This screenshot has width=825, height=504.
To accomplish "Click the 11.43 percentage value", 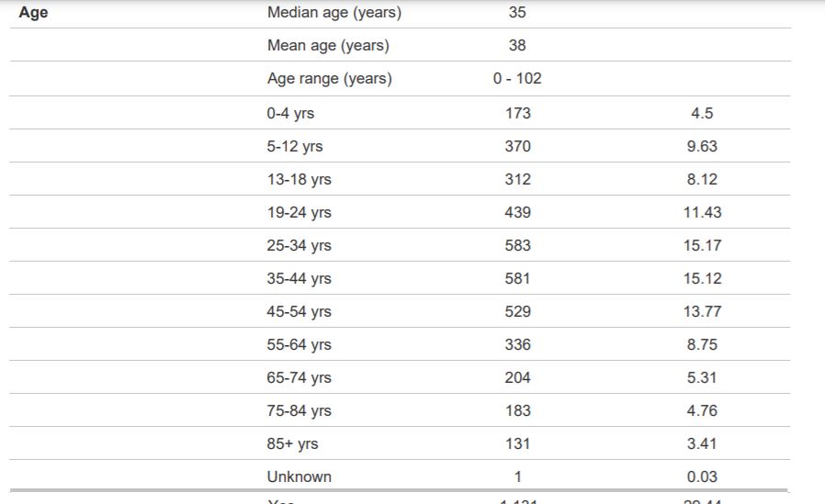I will (x=703, y=212).
